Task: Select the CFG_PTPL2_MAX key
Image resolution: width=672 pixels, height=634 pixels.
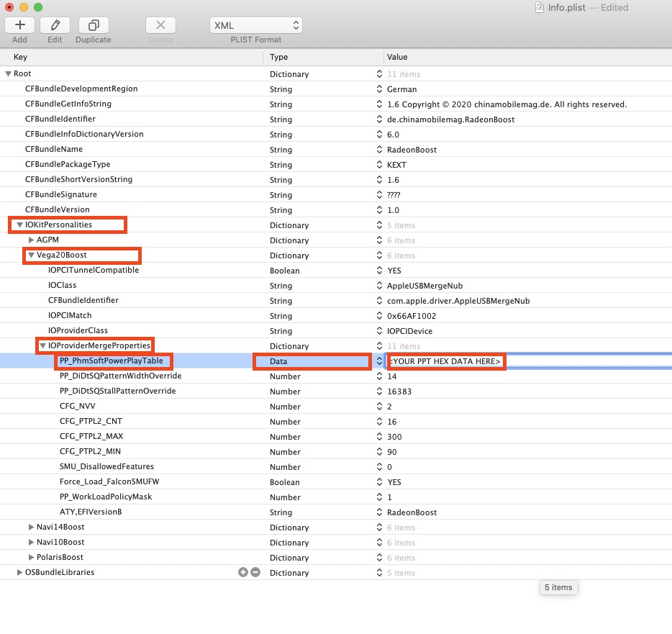Action: (91, 436)
